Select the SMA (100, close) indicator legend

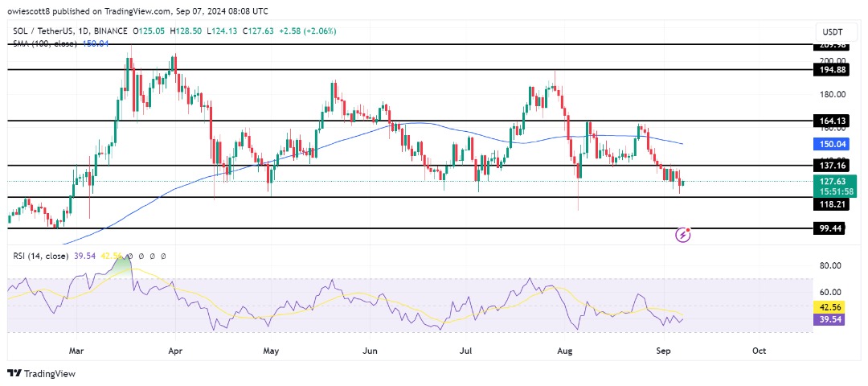[x=47, y=42]
